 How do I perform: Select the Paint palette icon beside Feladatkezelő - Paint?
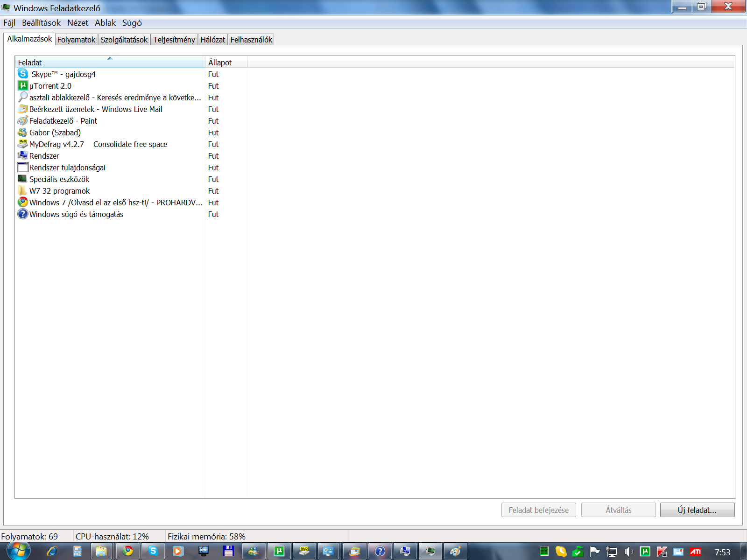click(x=23, y=120)
